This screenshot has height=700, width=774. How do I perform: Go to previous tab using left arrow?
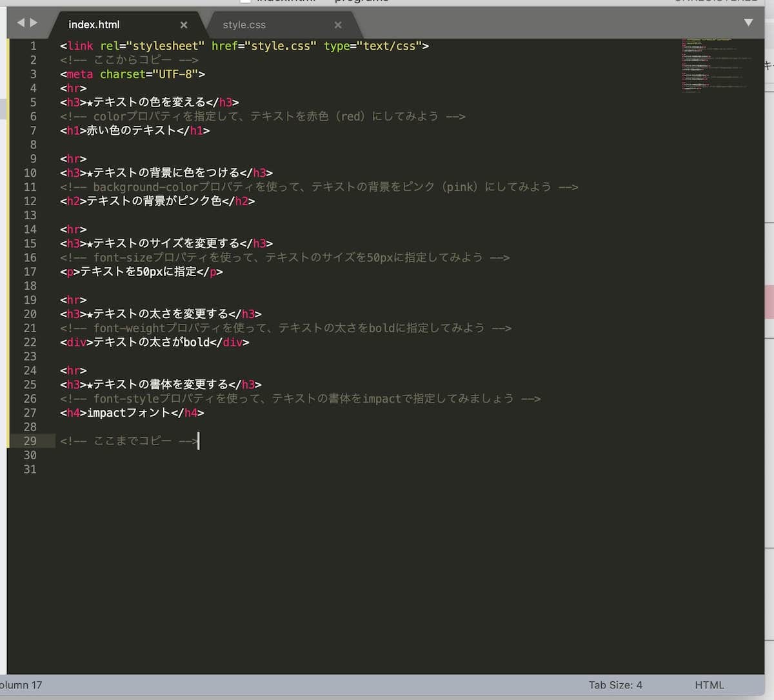20,23
